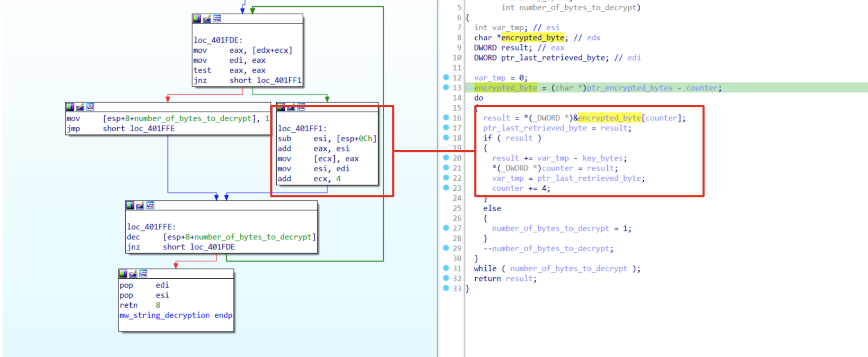Toggle breakpoint dot on pseudocode line 20
The height and width of the screenshot is (357, 868).
pos(446,157)
